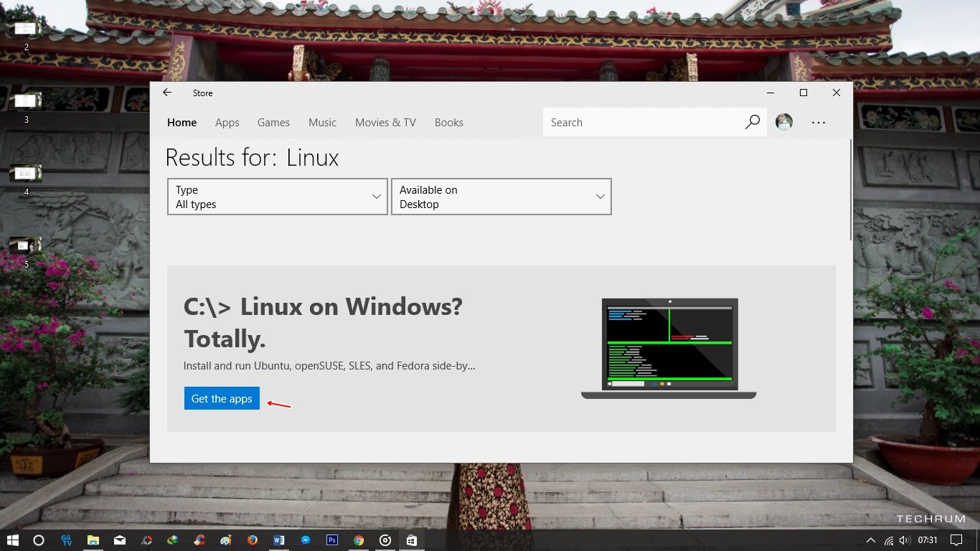Close the Store window

tap(837, 93)
